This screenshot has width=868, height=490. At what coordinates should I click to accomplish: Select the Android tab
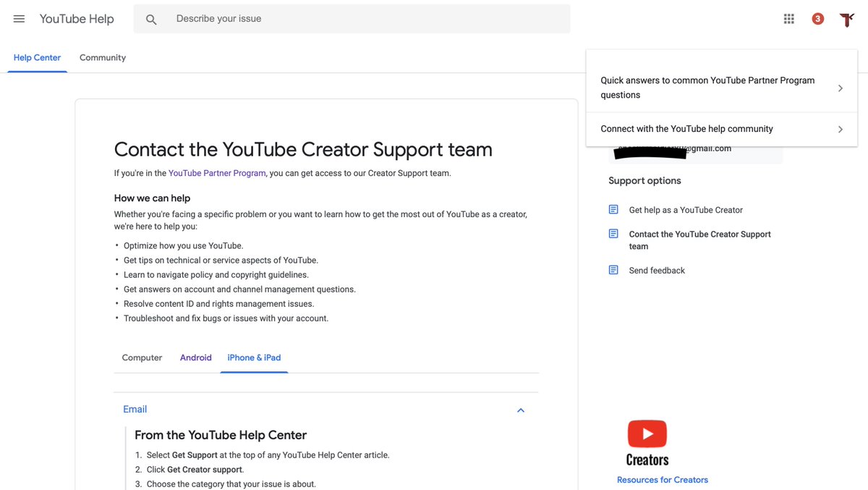pyautogui.click(x=196, y=358)
